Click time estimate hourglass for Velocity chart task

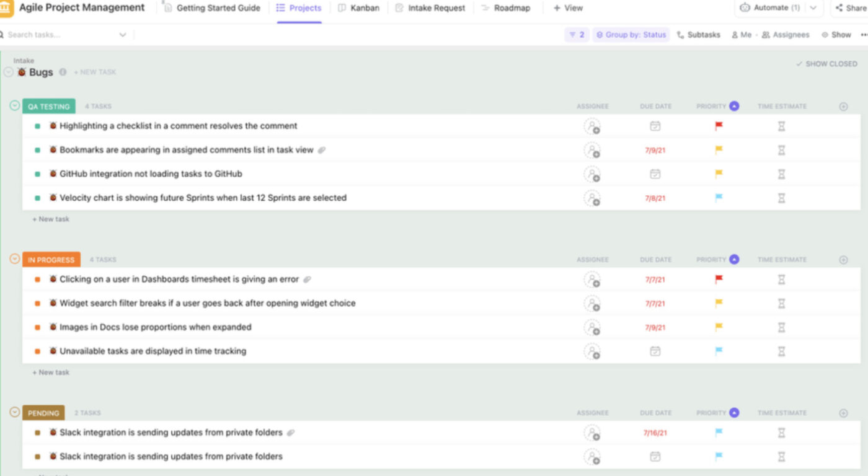(781, 198)
